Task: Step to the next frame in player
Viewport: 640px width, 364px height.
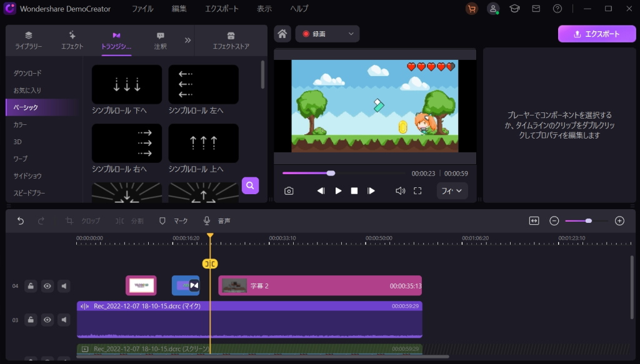Action: click(371, 191)
